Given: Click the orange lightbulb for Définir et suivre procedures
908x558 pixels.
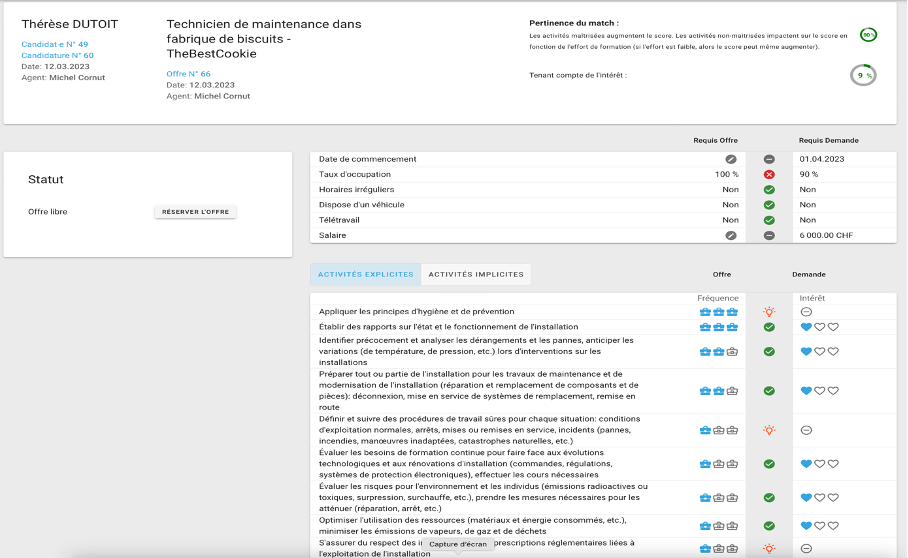Looking at the screenshot, I should 769,430.
